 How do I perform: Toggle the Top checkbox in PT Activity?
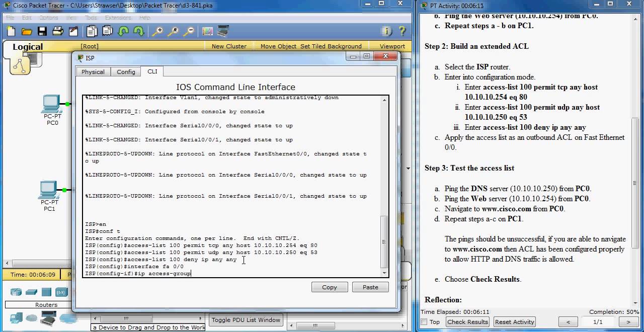pos(424,322)
